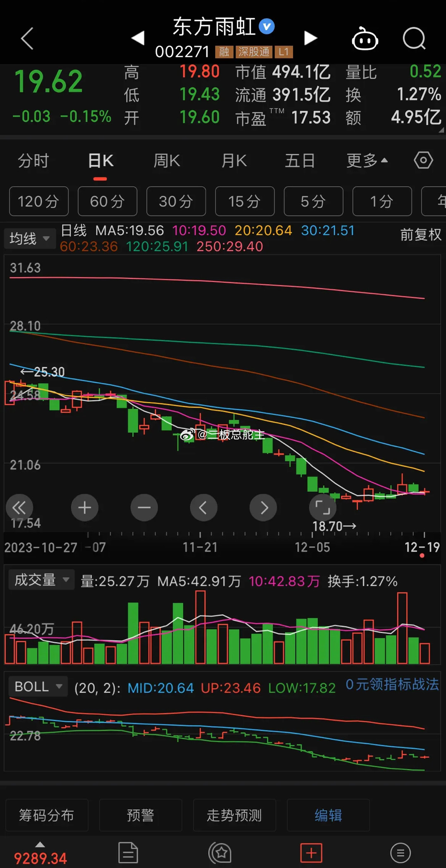
Task: Open the 成交量 indicator dropdown
Action: tap(41, 580)
